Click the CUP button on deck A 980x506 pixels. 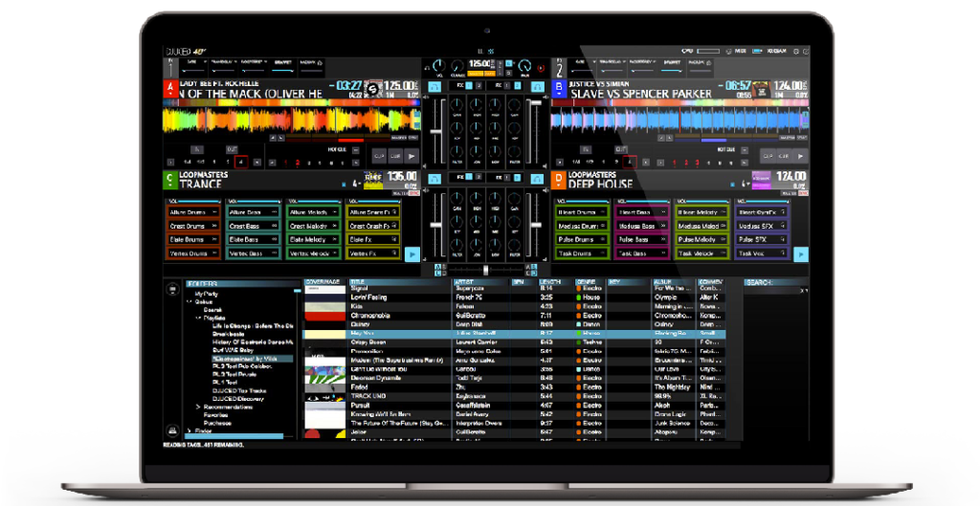pos(379,156)
